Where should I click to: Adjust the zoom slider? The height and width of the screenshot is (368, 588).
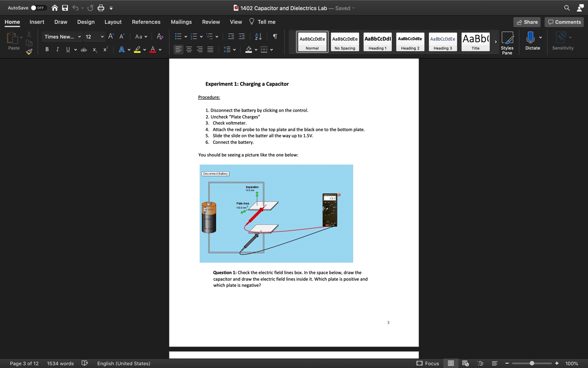pyautogui.click(x=532, y=363)
